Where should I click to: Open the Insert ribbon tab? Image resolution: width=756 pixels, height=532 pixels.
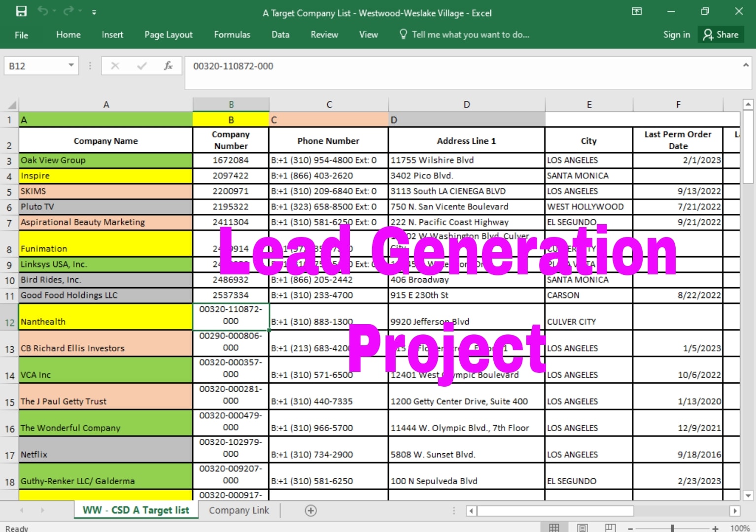click(112, 34)
